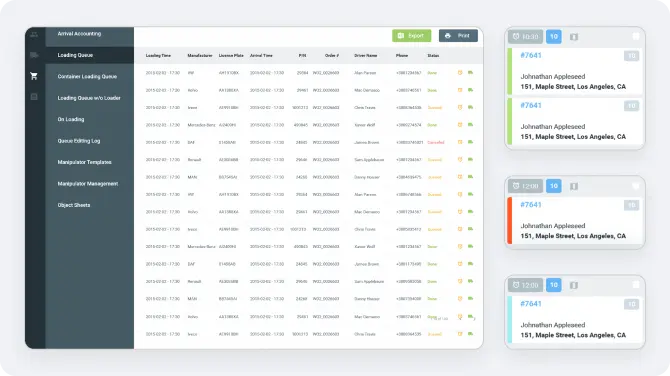This screenshot has height=376, width=670.
Task: Open Arrival Accounting in the sidebar
Action: coord(79,34)
